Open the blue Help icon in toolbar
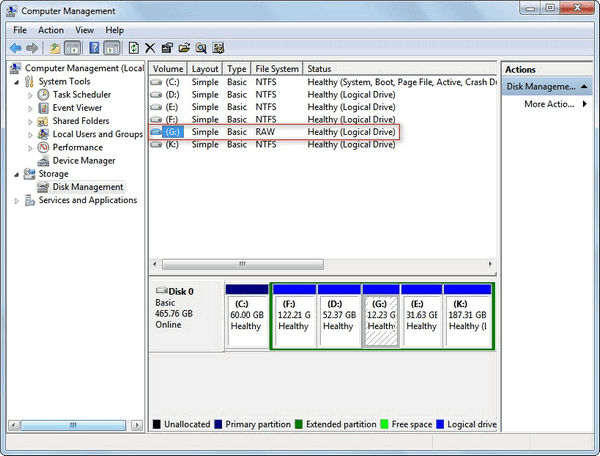Viewport: 600px width, 456px height. pos(92,48)
